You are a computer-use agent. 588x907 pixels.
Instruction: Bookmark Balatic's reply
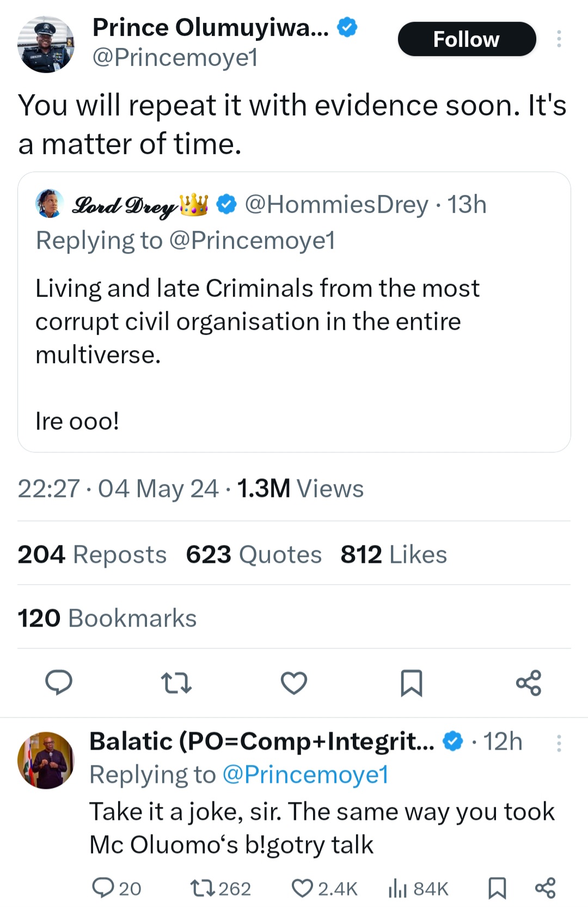pyautogui.click(x=497, y=888)
